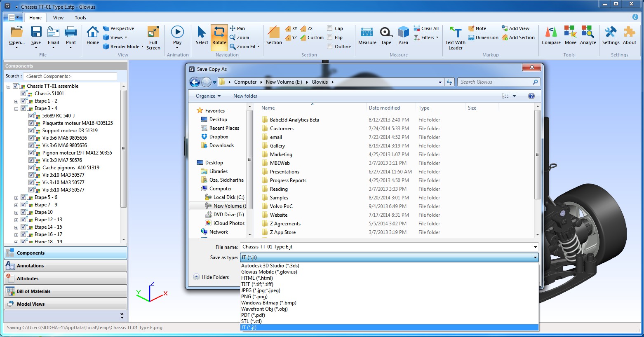Click the Search Components field
Viewport: 644px width, 337px height.
coord(70,76)
